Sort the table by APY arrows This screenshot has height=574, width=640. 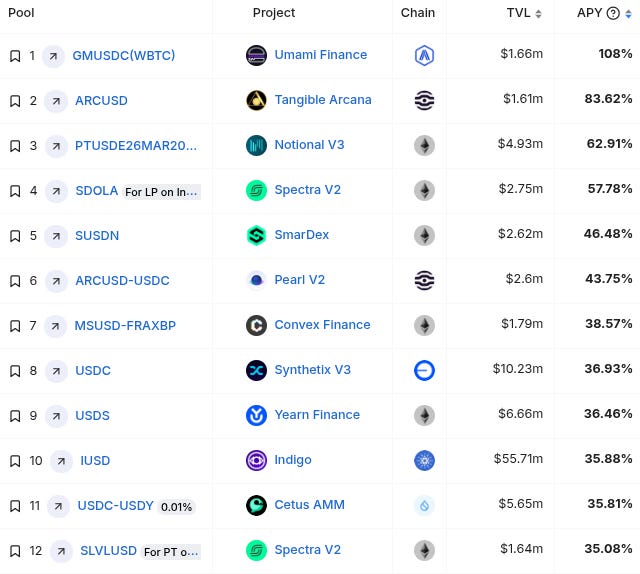629,13
